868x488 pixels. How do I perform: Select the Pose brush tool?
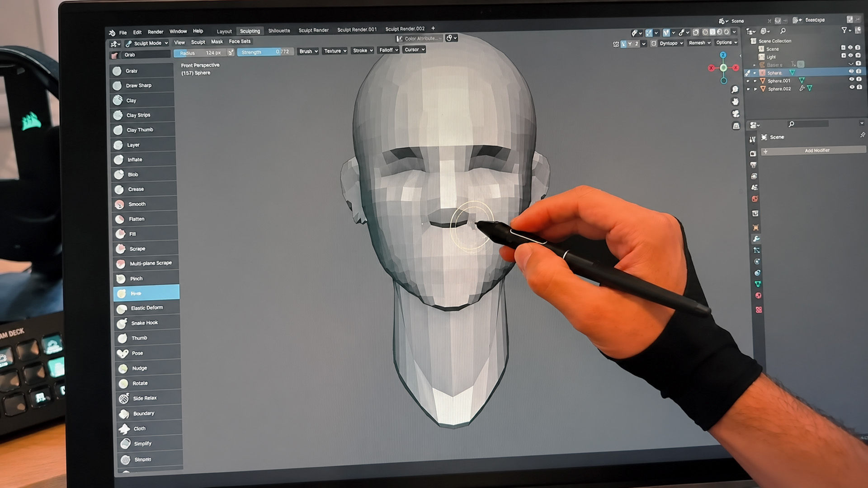148,353
